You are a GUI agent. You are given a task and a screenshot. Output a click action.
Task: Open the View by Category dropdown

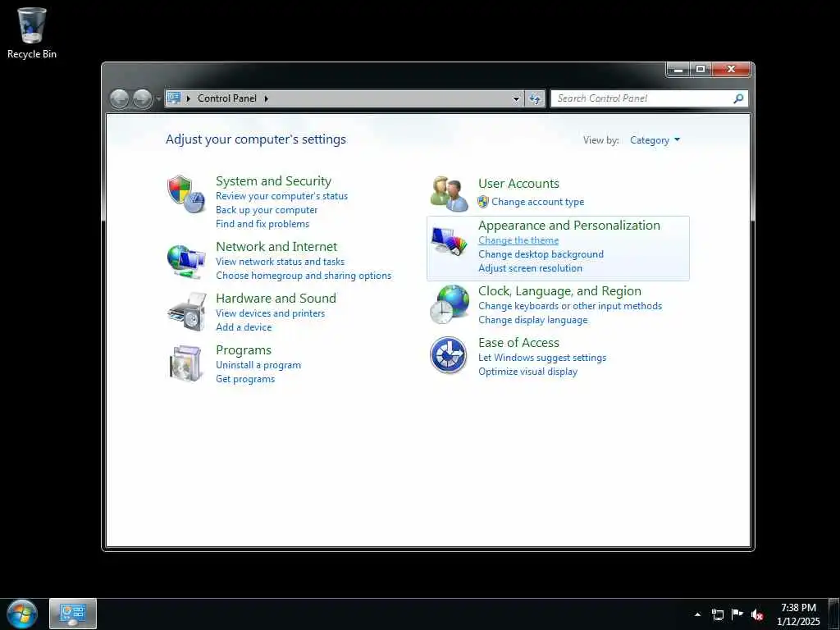point(655,140)
